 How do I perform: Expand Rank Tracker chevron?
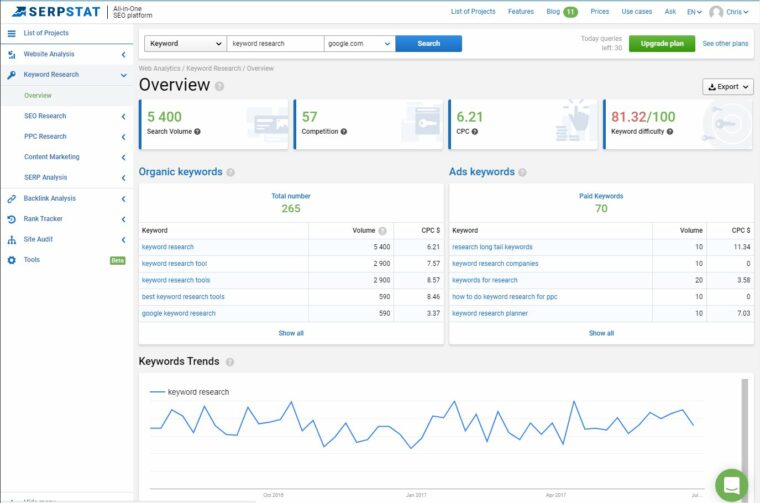(124, 219)
